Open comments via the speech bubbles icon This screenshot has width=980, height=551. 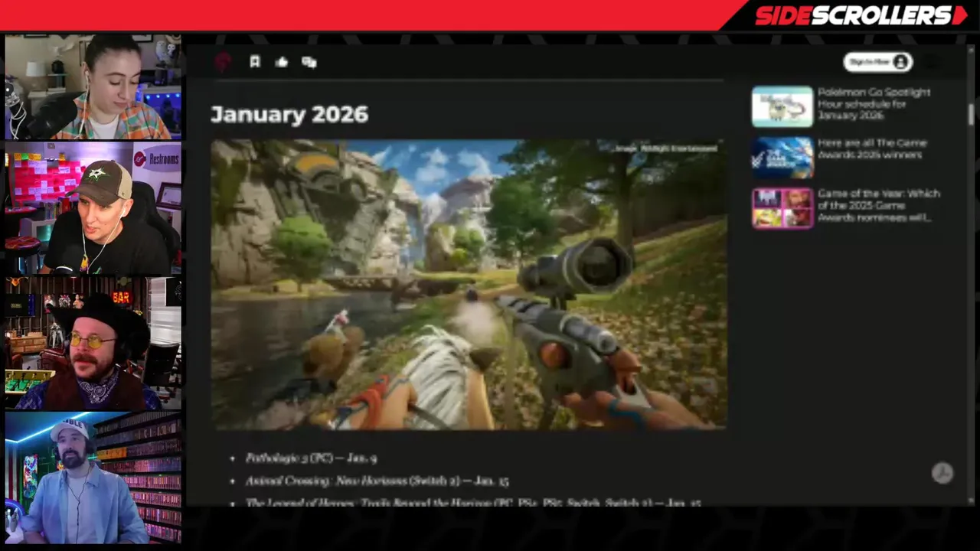[309, 62]
